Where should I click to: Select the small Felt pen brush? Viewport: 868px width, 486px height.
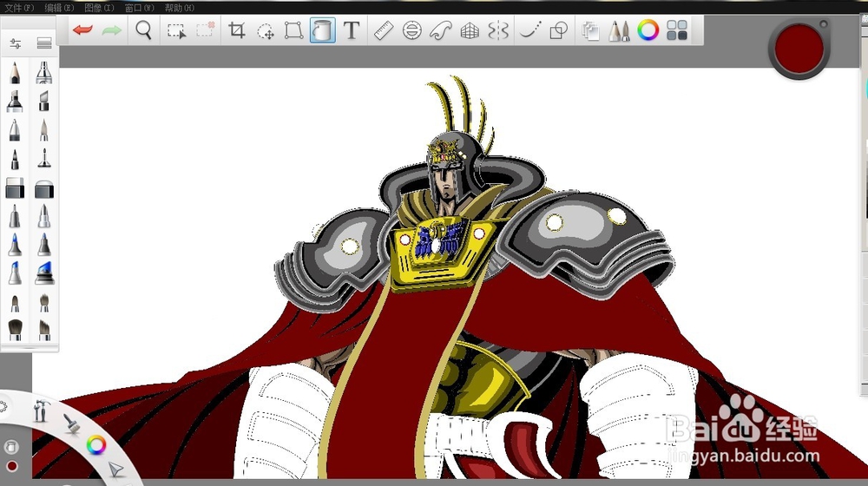[15, 160]
